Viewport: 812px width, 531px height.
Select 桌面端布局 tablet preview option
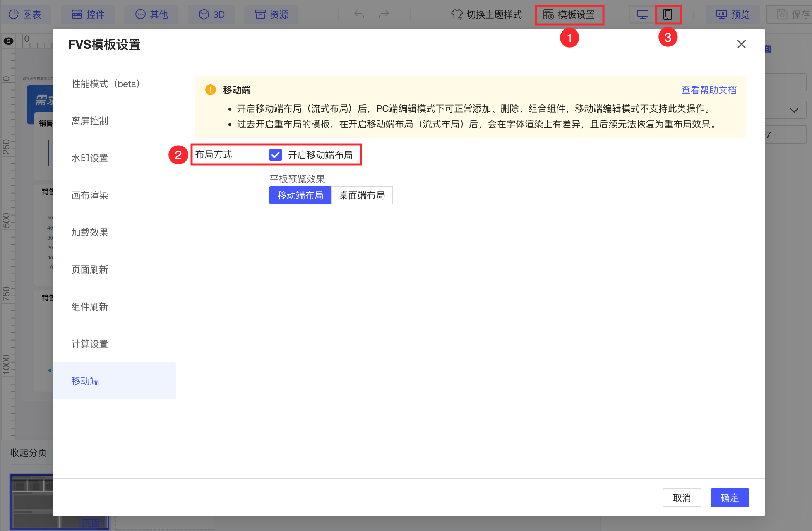point(362,195)
